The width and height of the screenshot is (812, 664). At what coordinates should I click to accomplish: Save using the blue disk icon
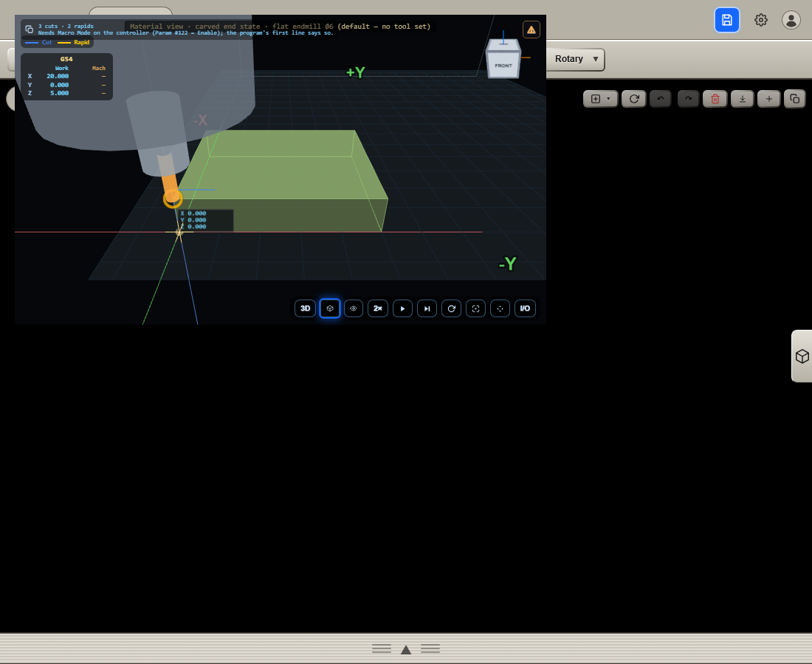pyautogui.click(x=727, y=20)
